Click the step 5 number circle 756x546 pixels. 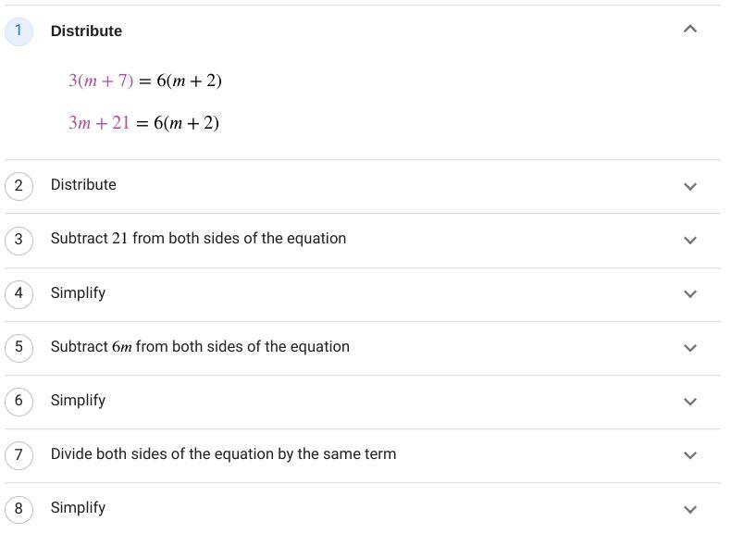(19, 347)
